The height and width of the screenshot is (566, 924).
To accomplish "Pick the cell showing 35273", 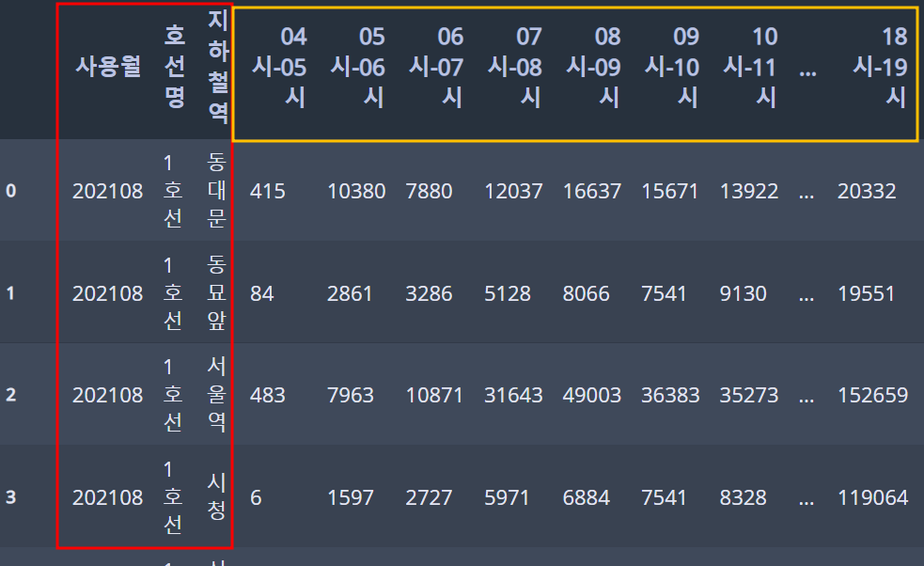I will 749,395.
